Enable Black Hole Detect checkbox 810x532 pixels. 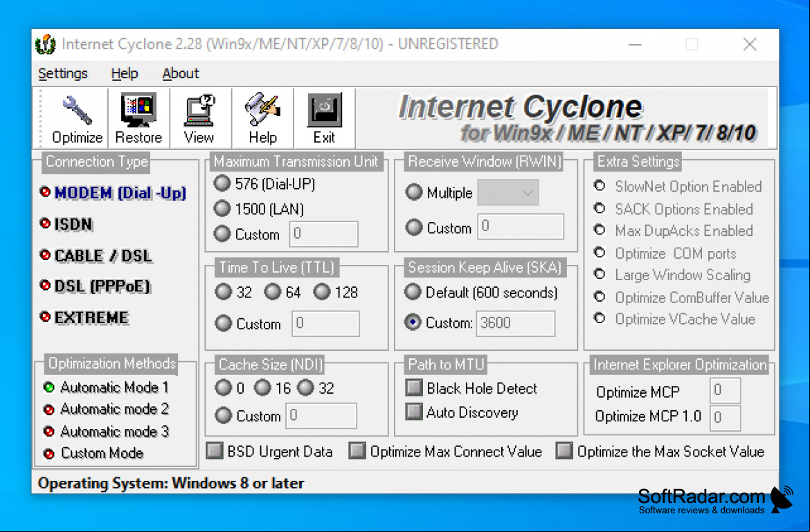(471, 388)
